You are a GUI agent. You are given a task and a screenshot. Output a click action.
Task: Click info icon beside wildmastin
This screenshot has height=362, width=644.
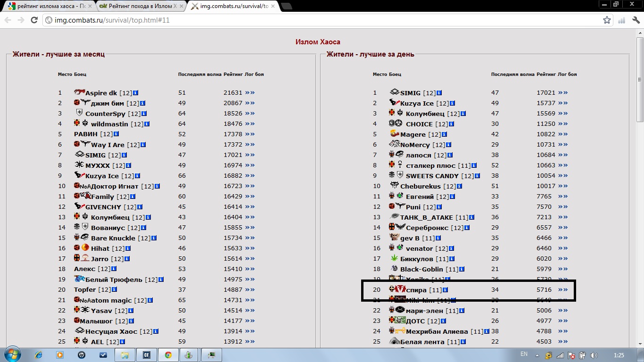point(147,124)
